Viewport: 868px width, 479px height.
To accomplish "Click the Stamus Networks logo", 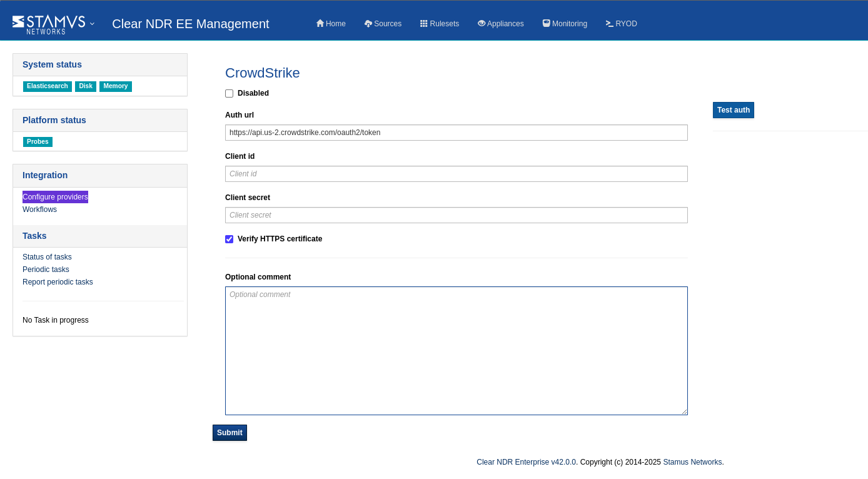I will pyautogui.click(x=49, y=24).
